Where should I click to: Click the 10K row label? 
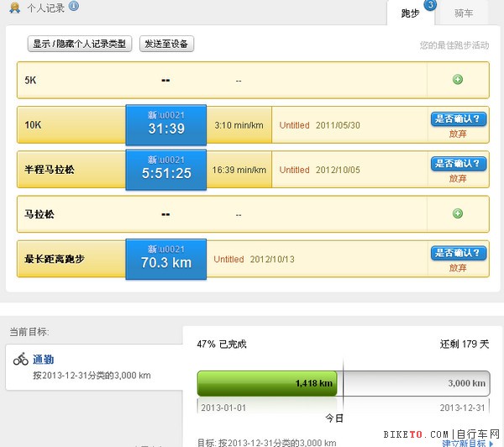(x=33, y=125)
